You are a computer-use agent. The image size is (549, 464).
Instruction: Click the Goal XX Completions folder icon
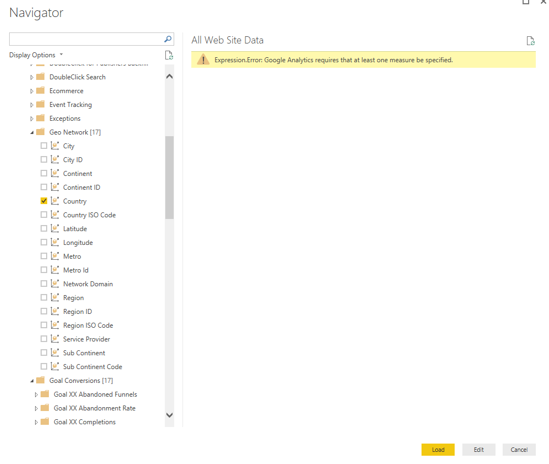45,422
